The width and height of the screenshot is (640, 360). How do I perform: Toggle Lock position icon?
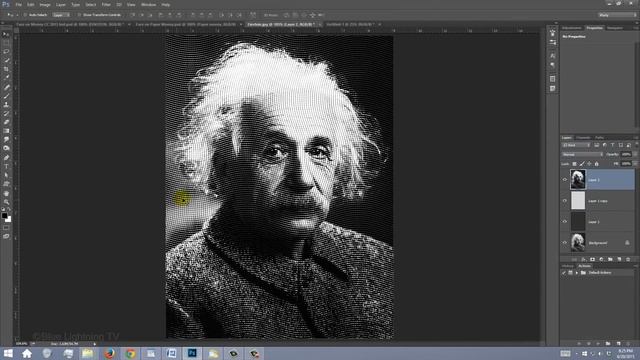click(x=589, y=164)
